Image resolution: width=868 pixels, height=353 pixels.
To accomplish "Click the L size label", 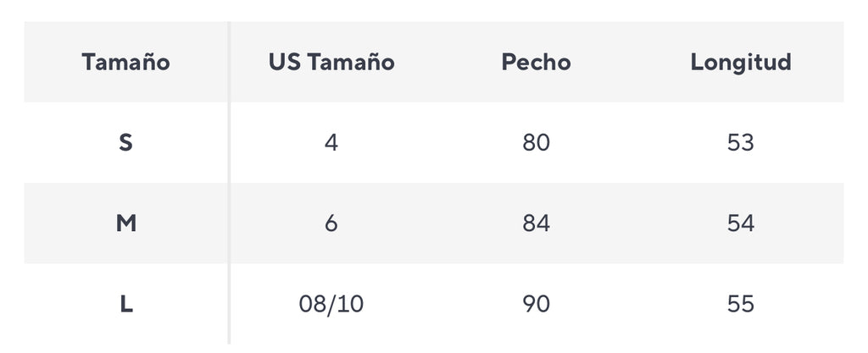I will (126, 304).
